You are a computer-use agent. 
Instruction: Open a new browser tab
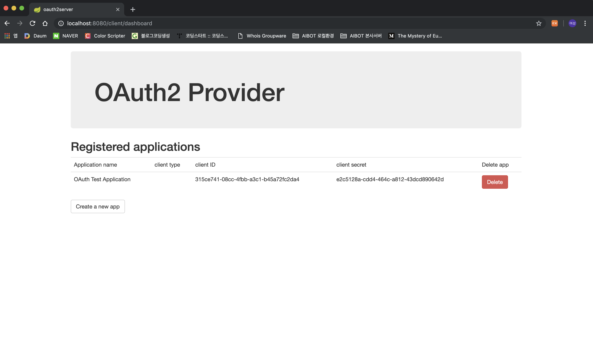133,9
